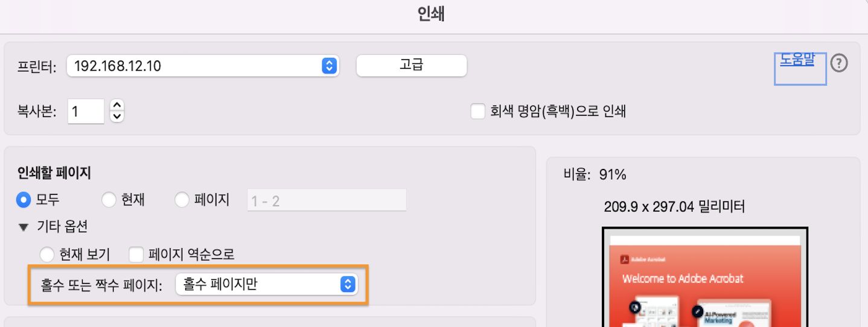This screenshot has width=868, height=327.
Task: Click the 비율: 91% scale label
Action: coord(595,175)
